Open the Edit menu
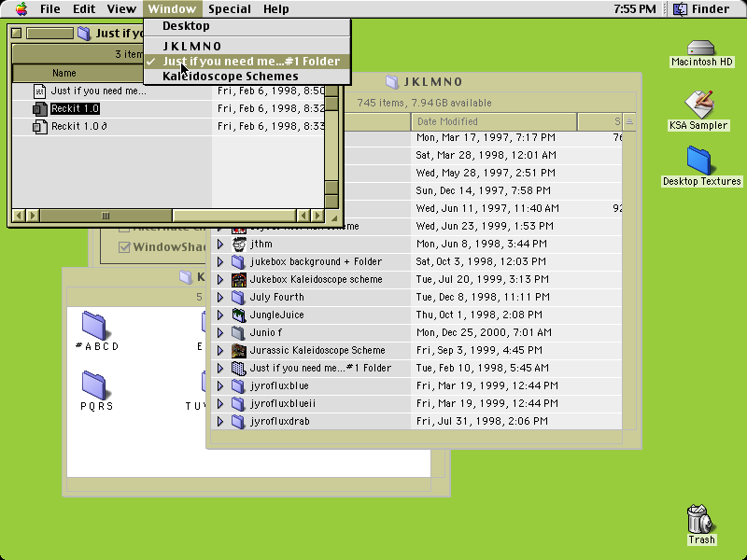This screenshot has width=747, height=560. (x=84, y=8)
